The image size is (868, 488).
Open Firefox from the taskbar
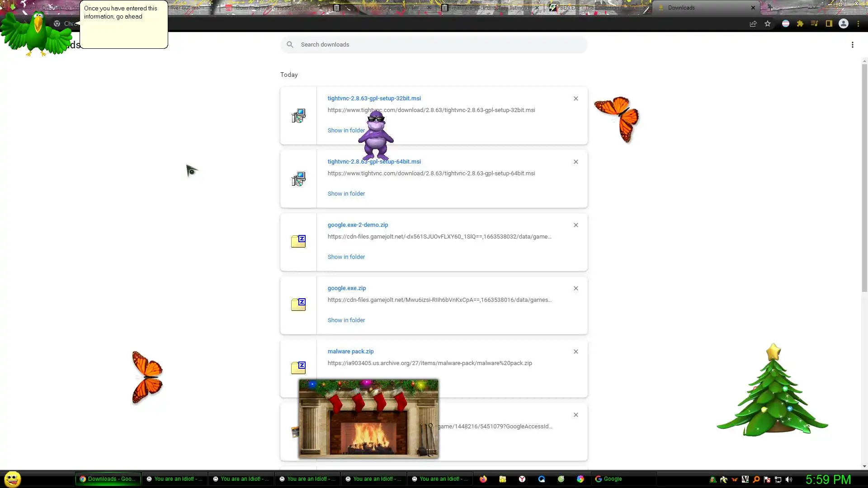coord(483,479)
